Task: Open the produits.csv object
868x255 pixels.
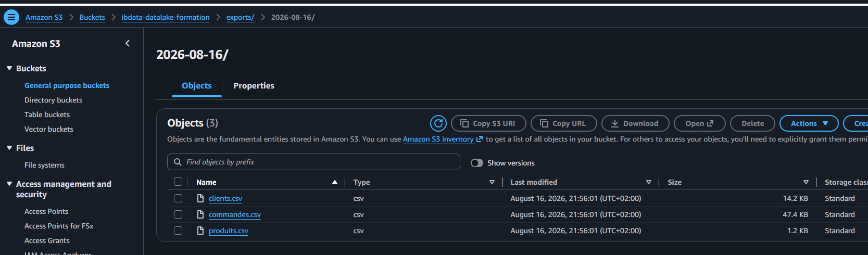Action: coord(229,231)
